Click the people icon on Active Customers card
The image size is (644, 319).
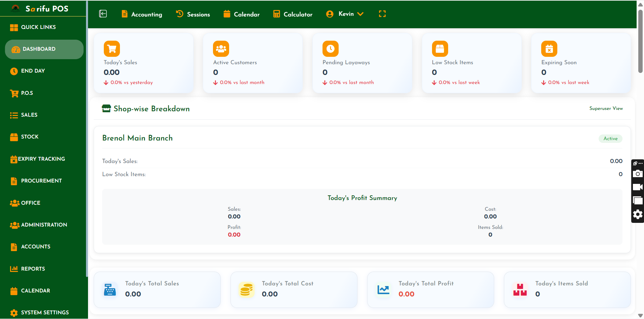221,48
